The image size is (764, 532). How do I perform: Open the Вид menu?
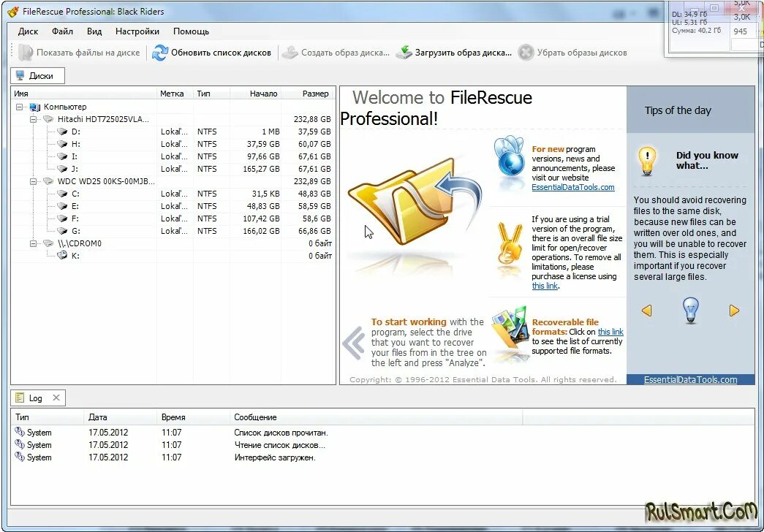point(94,31)
